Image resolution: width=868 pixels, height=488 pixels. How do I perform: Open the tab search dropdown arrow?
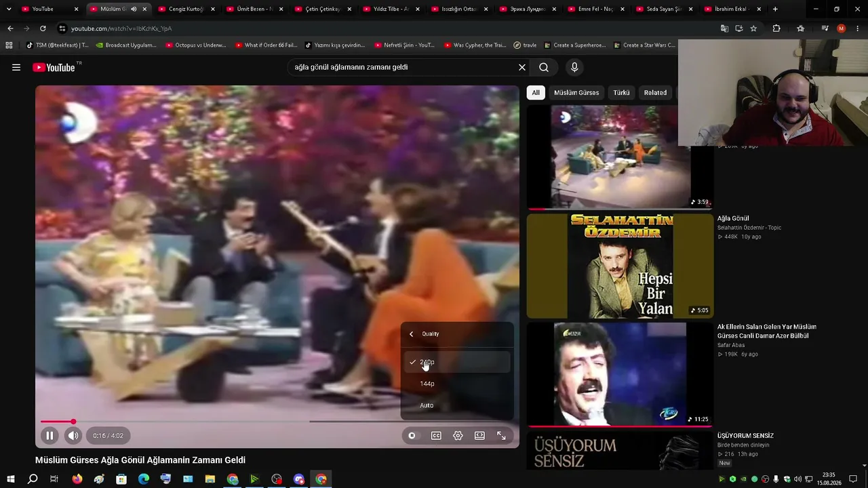[x=9, y=9]
